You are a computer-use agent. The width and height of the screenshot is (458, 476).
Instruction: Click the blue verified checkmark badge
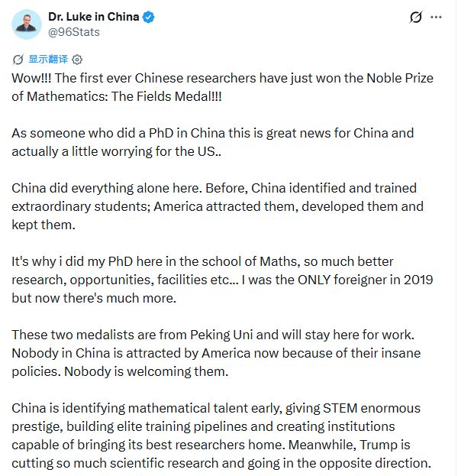click(x=148, y=17)
